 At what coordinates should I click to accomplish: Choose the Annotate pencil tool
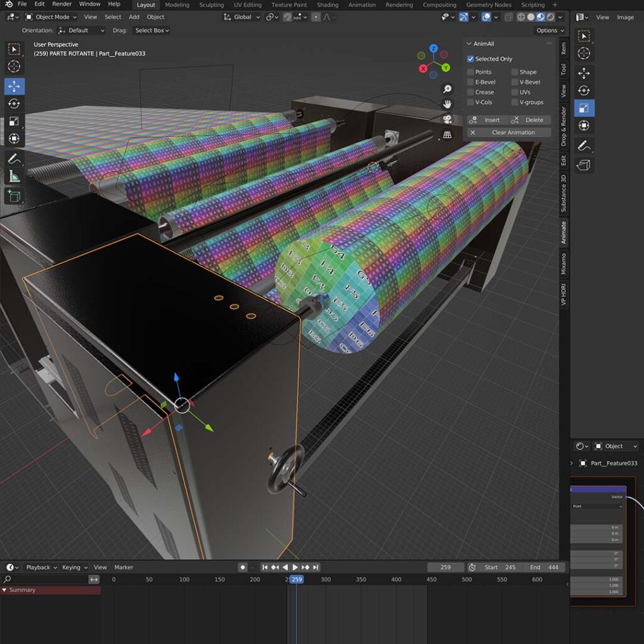click(x=14, y=159)
